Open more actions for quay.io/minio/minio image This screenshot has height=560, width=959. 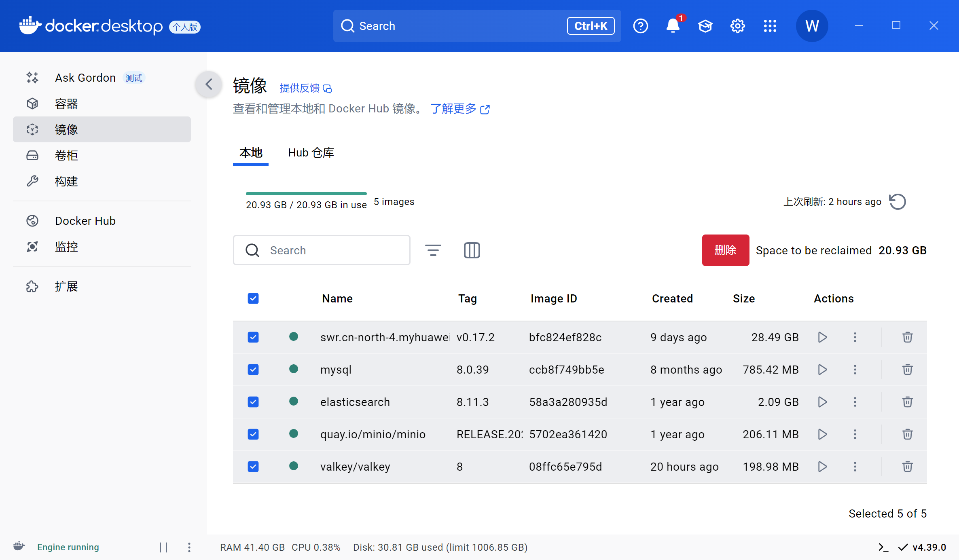tap(855, 434)
